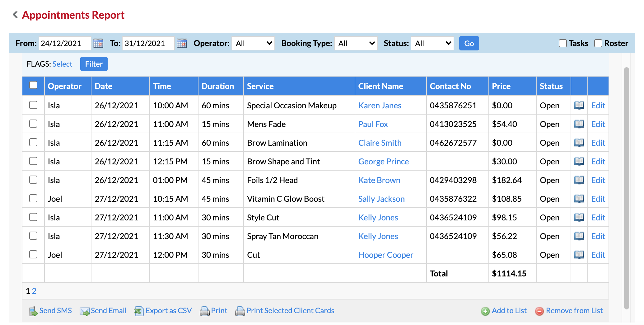Tick the checkbox for Brow Shape and Tint row
The width and height of the screenshot is (644, 325).
point(33,161)
